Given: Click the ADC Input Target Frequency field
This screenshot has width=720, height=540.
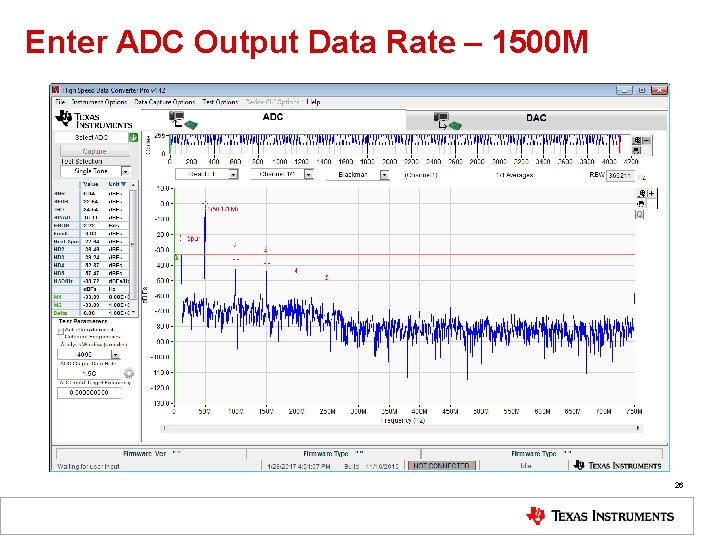Looking at the screenshot, I should 90,393.
